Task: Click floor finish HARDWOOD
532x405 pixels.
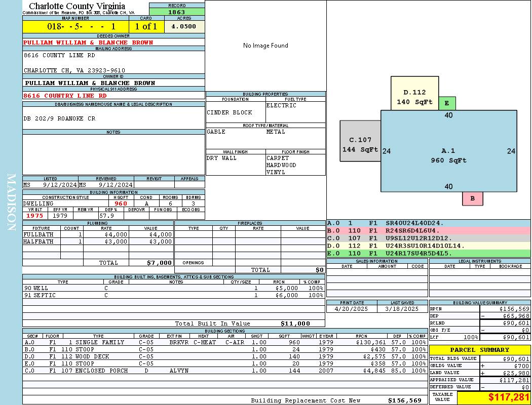Action: point(281,165)
